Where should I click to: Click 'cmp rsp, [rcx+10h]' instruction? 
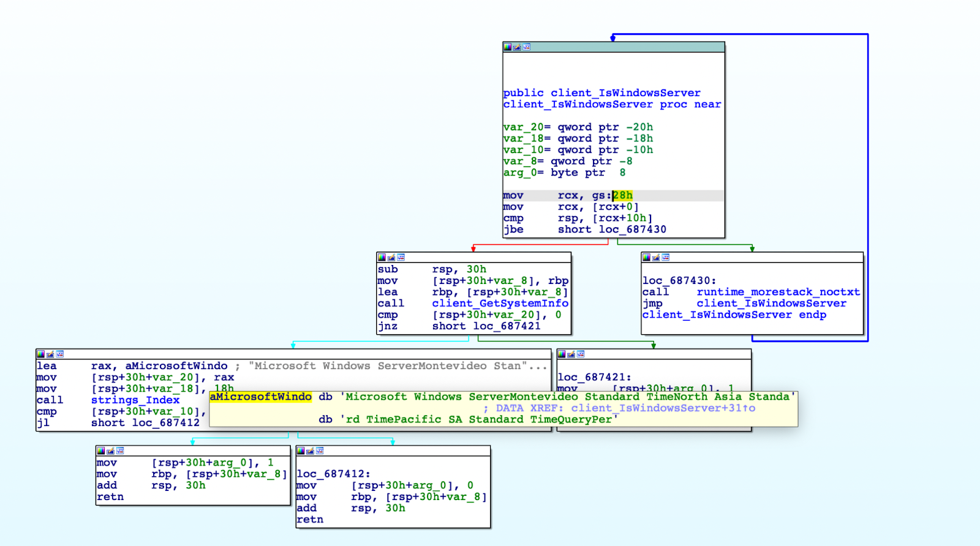[578, 219]
